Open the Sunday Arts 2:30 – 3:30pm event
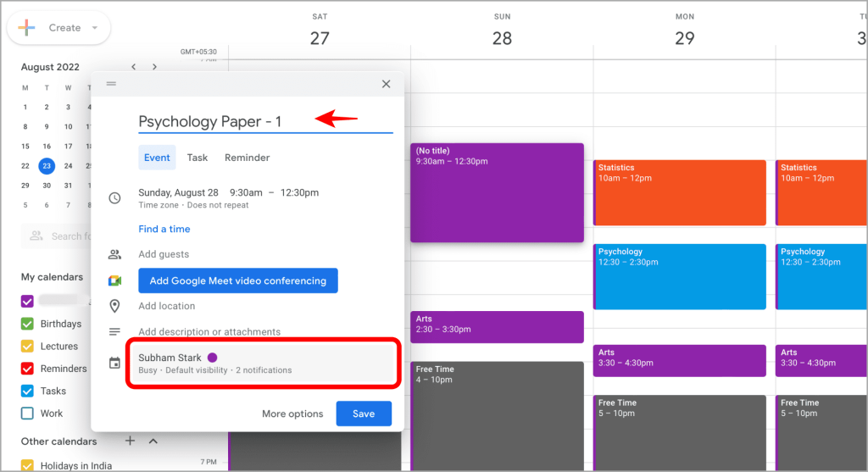 [x=497, y=327]
